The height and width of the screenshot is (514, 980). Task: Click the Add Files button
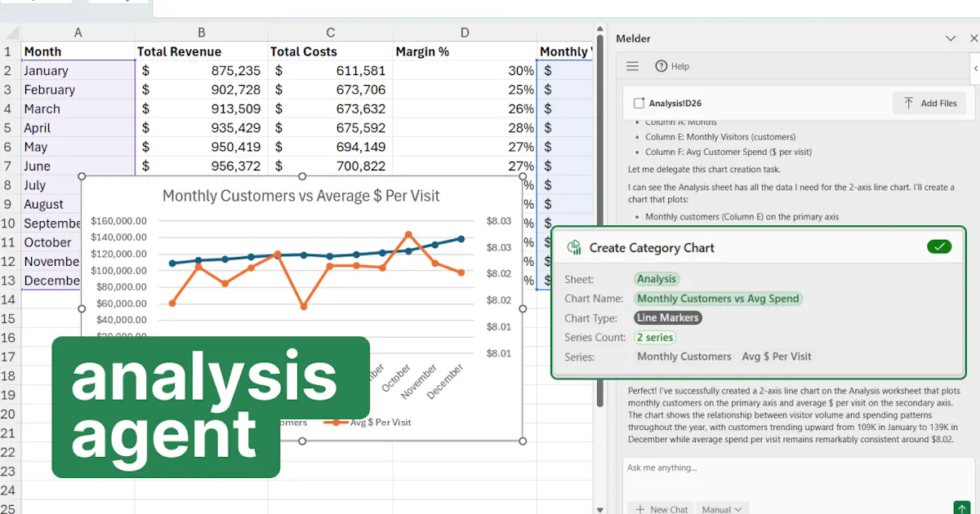(x=929, y=104)
